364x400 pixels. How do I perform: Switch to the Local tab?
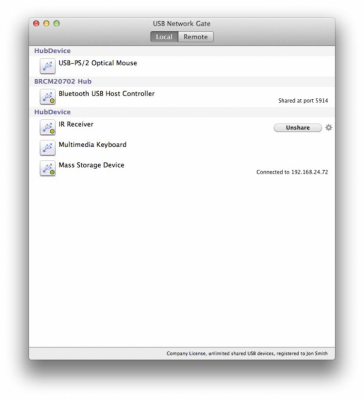(164, 37)
